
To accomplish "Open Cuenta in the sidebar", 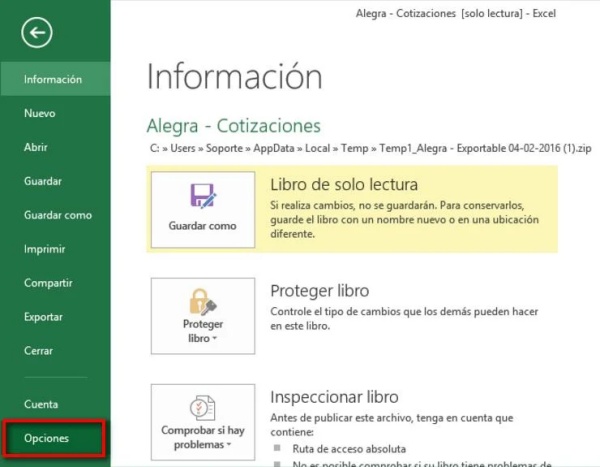I will (41, 405).
